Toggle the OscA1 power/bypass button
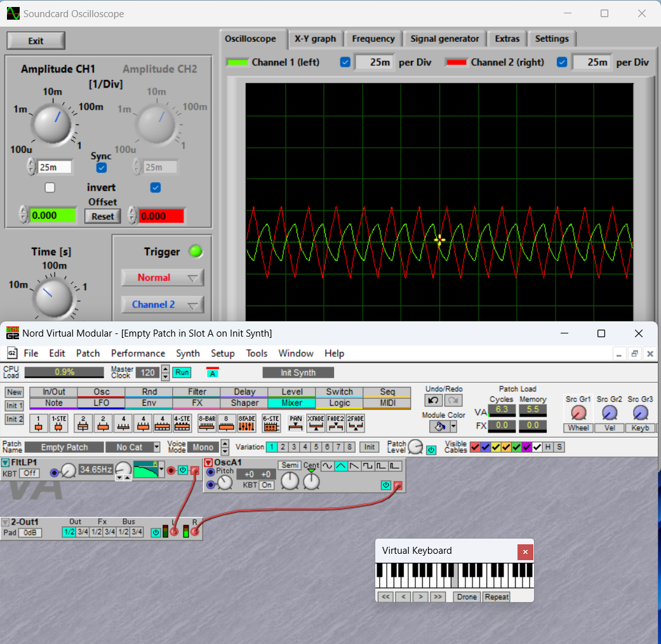 tap(385, 485)
